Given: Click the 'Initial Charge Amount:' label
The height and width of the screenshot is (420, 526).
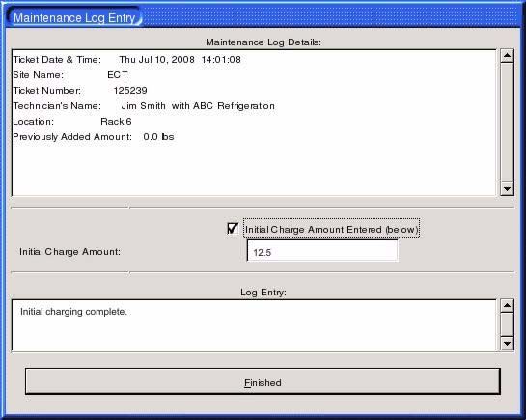Looking at the screenshot, I should [x=69, y=252].
